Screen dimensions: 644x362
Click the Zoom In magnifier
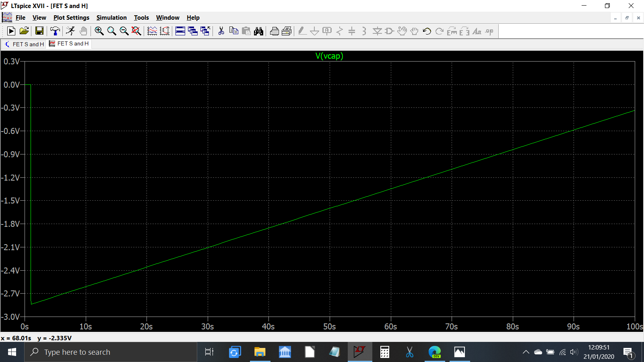99,31
